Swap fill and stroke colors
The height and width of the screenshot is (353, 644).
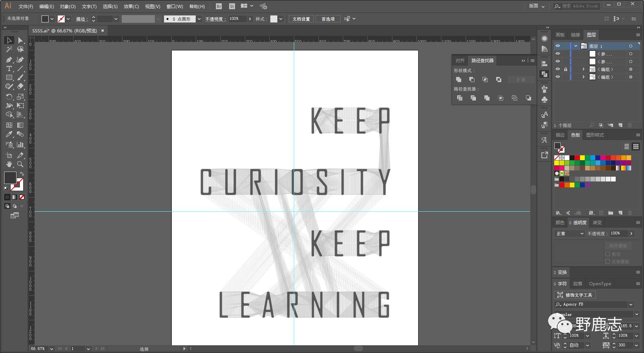point(22,174)
